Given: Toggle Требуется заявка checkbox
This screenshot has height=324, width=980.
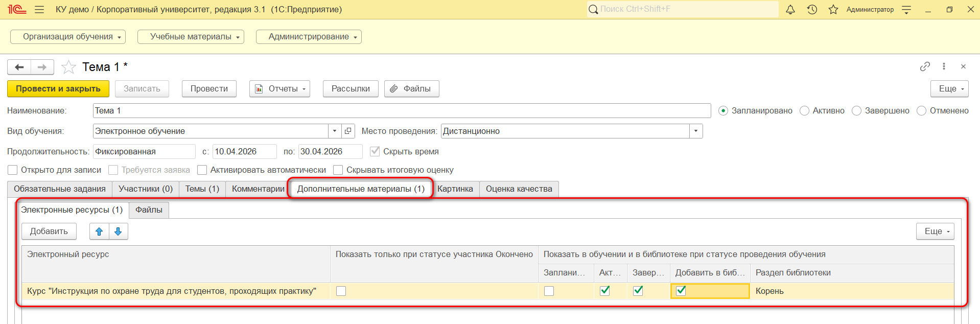Looking at the screenshot, I should 113,170.
